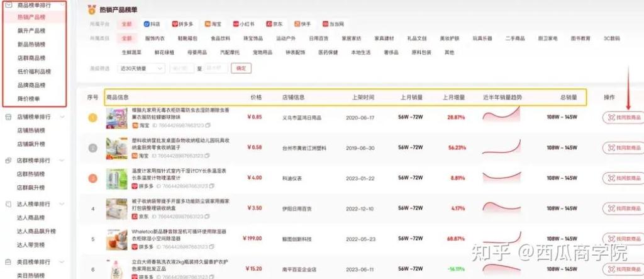This screenshot has width=644, height=279.
Task: Click the 类目榜单排行 sidebar section icon
Action: tap(9, 262)
